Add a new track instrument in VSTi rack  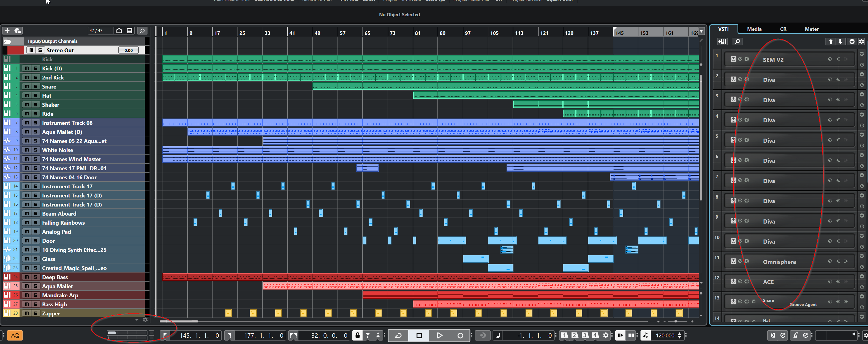pyautogui.click(x=722, y=42)
